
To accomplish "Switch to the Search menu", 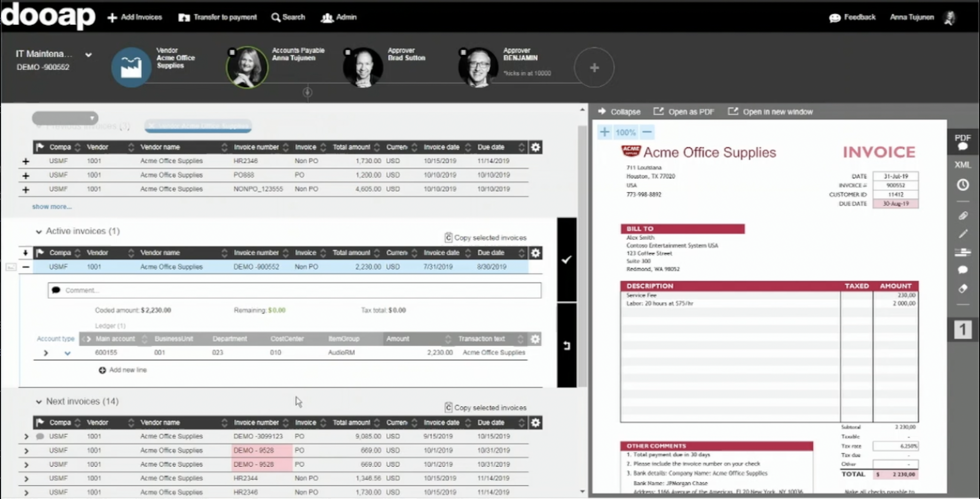I will (x=288, y=17).
